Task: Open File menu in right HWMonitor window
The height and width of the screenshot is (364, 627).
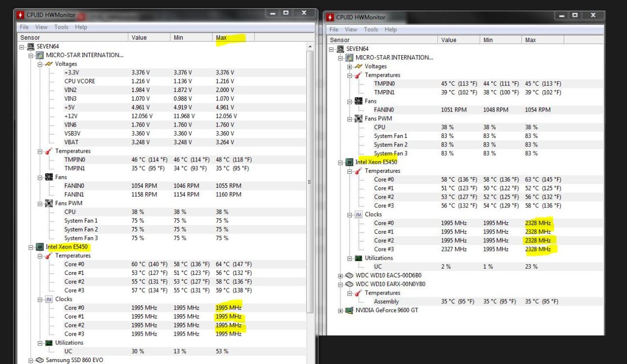Action: coord(334,29)
